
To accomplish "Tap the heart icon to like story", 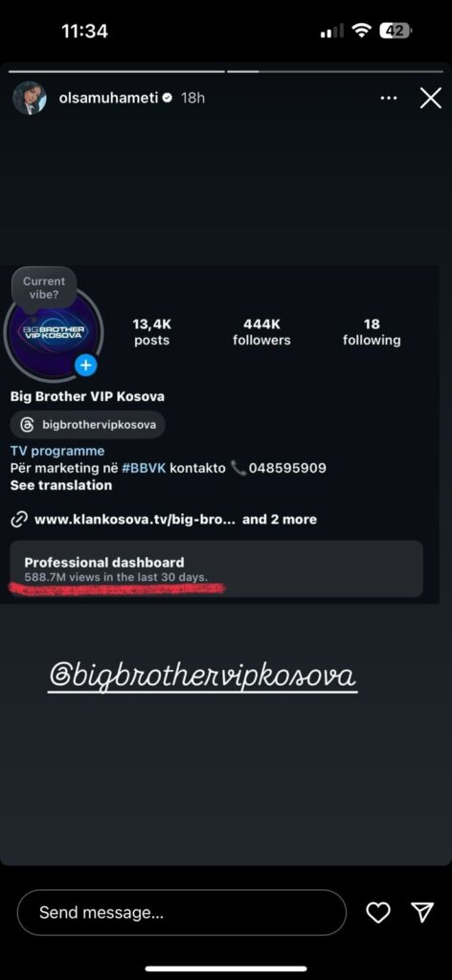I will click(x=378, y=912).
